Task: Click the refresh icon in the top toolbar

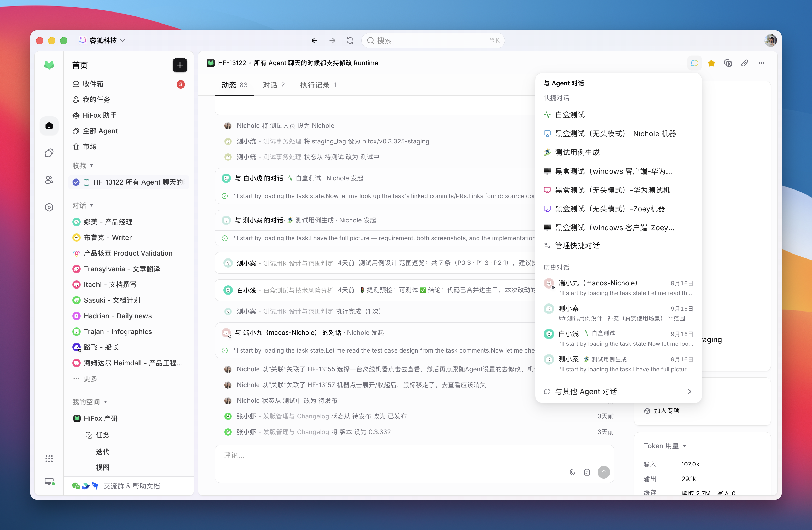Action: pyautogui.click(x=350, y=41)
